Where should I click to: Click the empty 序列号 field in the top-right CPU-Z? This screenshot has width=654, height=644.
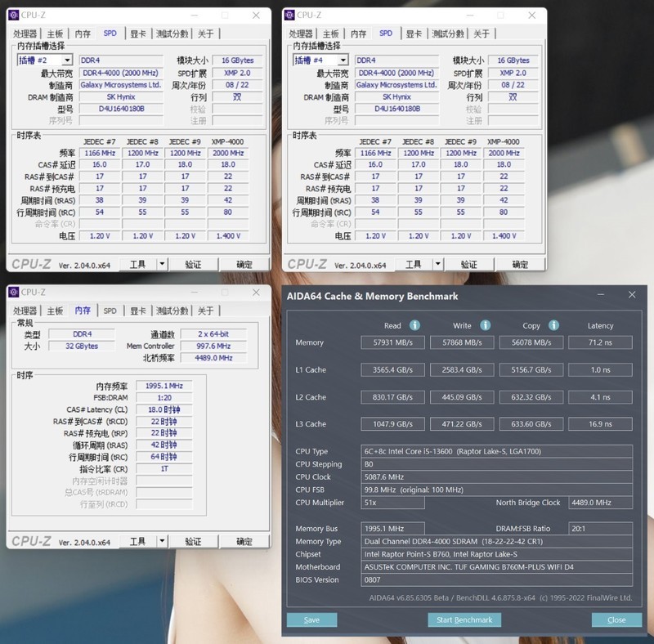coord(396,120)
